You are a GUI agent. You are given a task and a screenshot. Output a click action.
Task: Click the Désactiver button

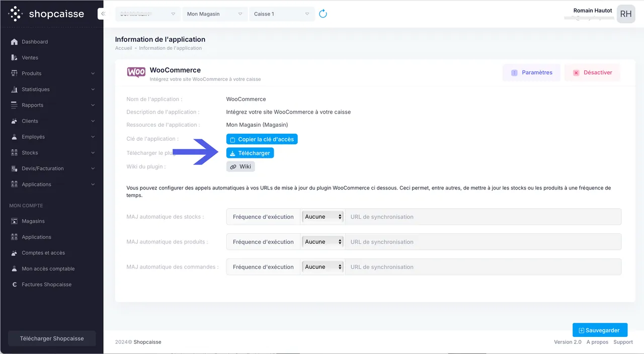click(x=592, y=72)
